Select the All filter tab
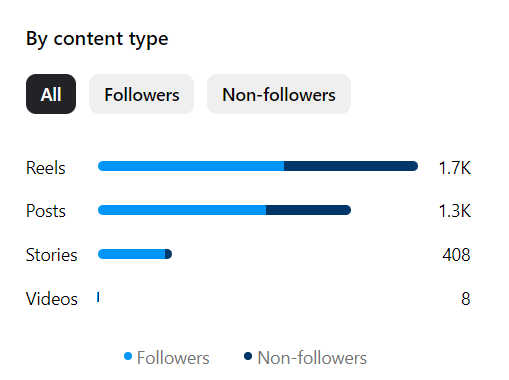Screen dimensions: 509x380 click(x=51, y=94)
